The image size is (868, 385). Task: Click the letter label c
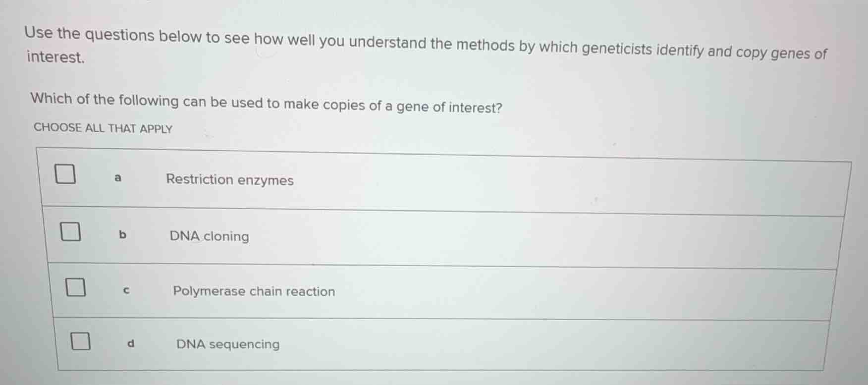pos(126,291)
